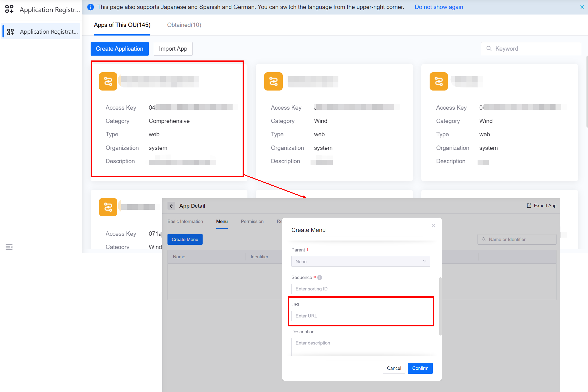Open the Parent dropdown
588x392 pixels.
360,261
